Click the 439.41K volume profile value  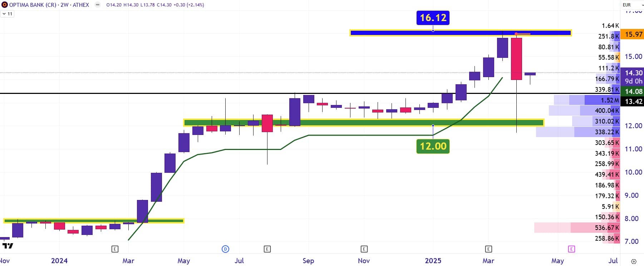607,175
